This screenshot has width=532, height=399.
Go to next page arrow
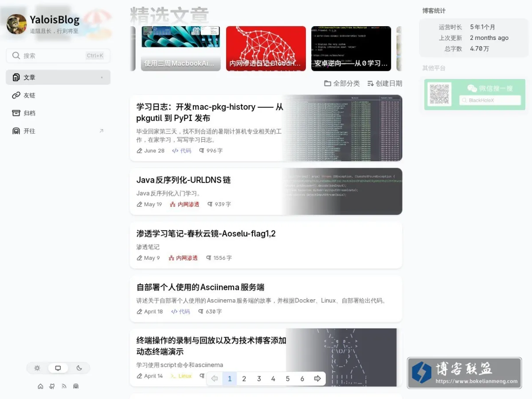317,379
